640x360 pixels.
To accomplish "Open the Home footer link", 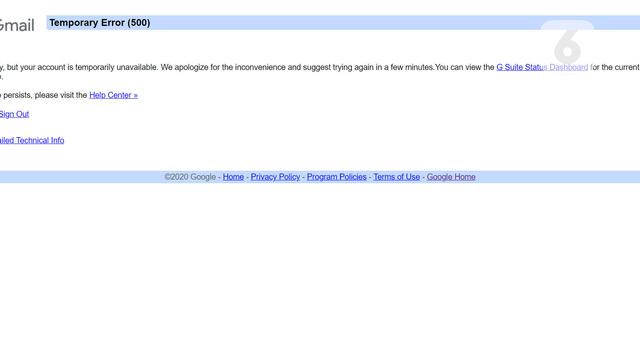I will (233, 177).
